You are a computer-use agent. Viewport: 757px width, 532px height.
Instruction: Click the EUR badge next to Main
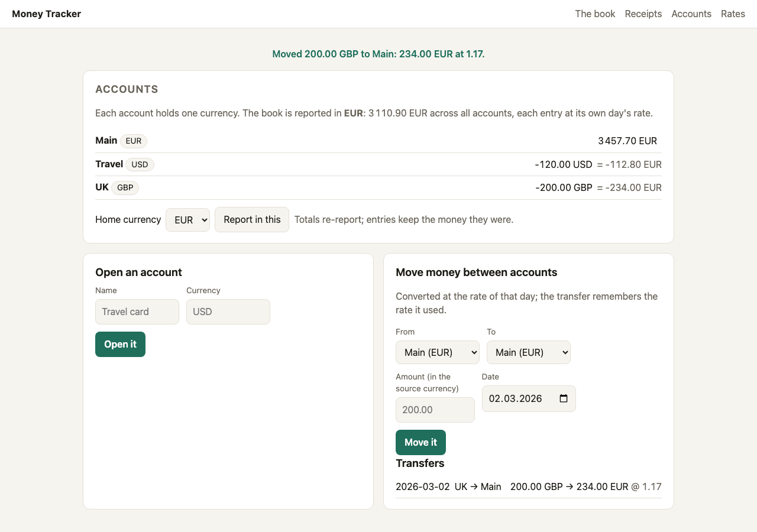(134, 141)
